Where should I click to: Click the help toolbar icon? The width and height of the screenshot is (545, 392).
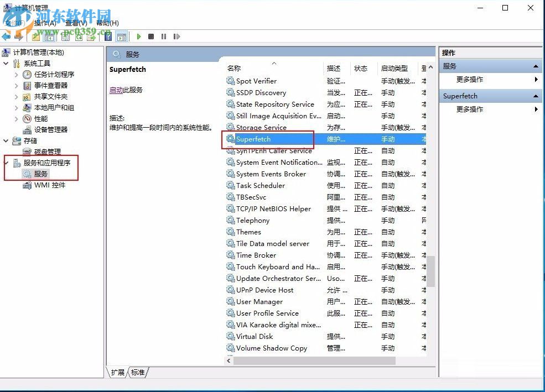point(108,36)
